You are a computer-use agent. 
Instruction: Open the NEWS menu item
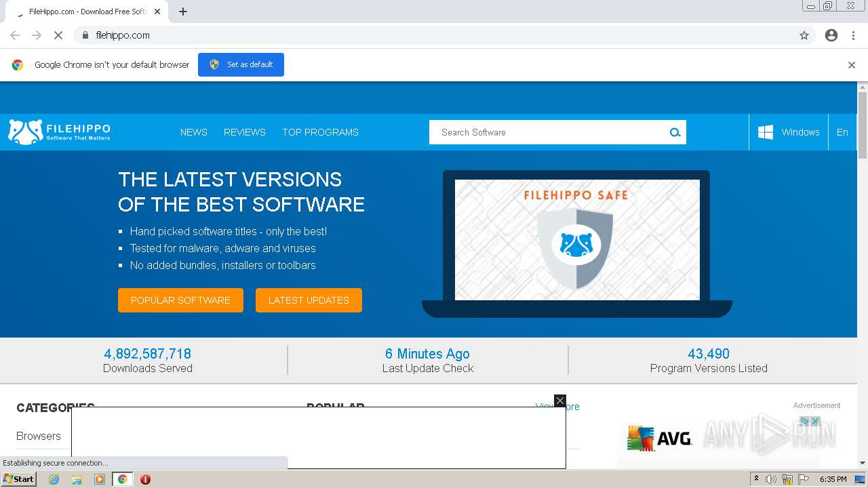click(x=194, y=132)
